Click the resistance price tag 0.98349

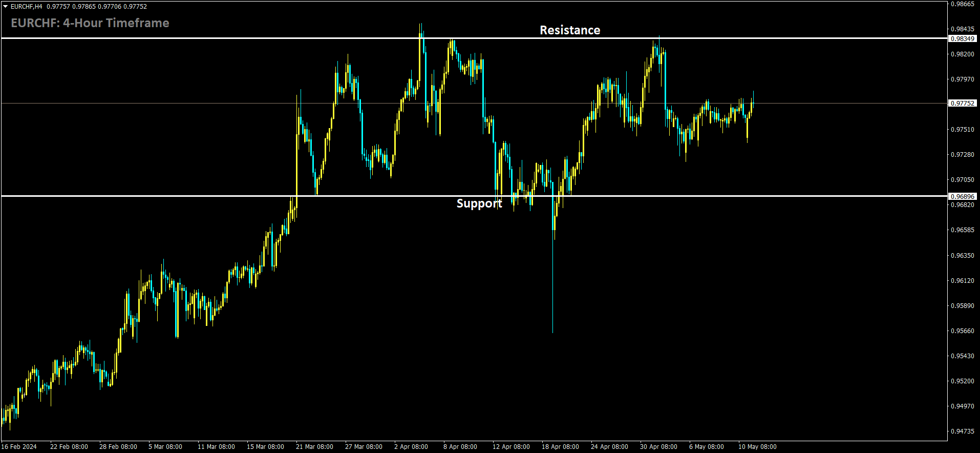[963, 38]
